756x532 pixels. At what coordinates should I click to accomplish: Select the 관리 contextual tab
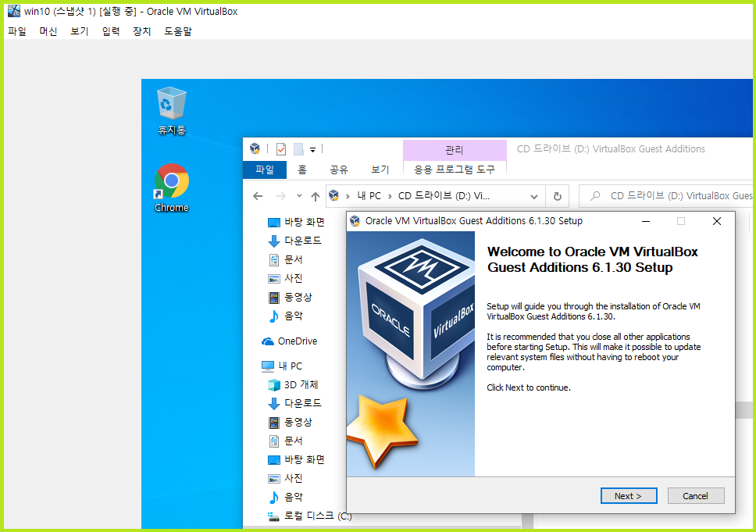coord(455,150)
